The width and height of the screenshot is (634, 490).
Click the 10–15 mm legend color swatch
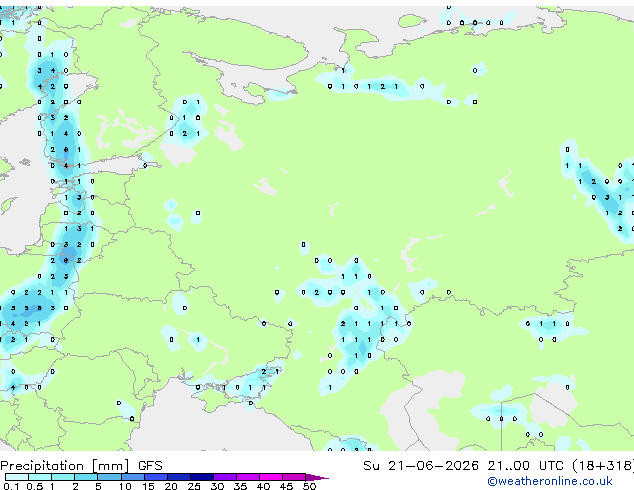pyautogui.click(x=133, y=477)
